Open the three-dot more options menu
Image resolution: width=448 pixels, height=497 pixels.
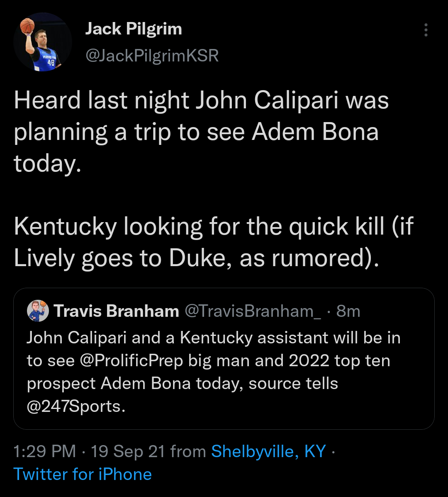pyautogui.click(x=426, y=30)
